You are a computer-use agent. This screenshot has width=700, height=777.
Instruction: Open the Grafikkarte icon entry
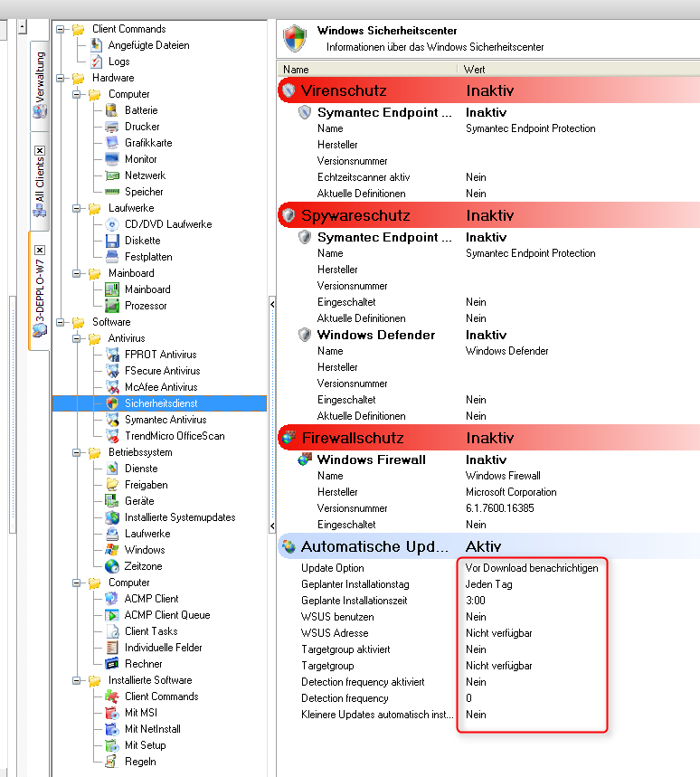(112, 143)
